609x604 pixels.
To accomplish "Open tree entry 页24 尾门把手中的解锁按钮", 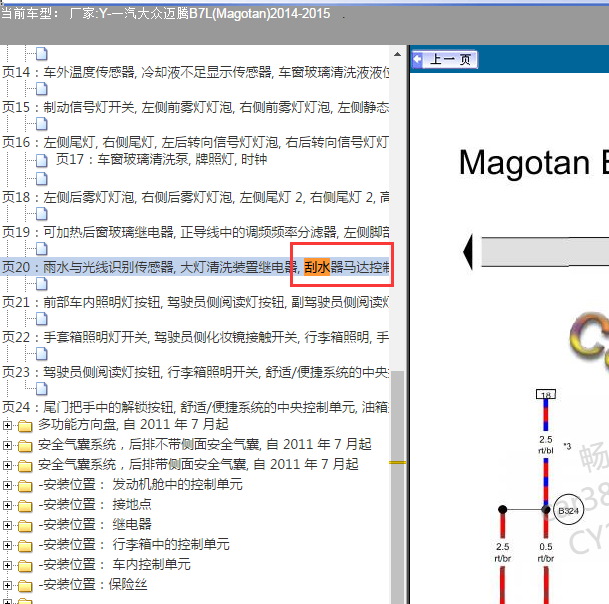I will pyautogui.click(x=196, y=407).
